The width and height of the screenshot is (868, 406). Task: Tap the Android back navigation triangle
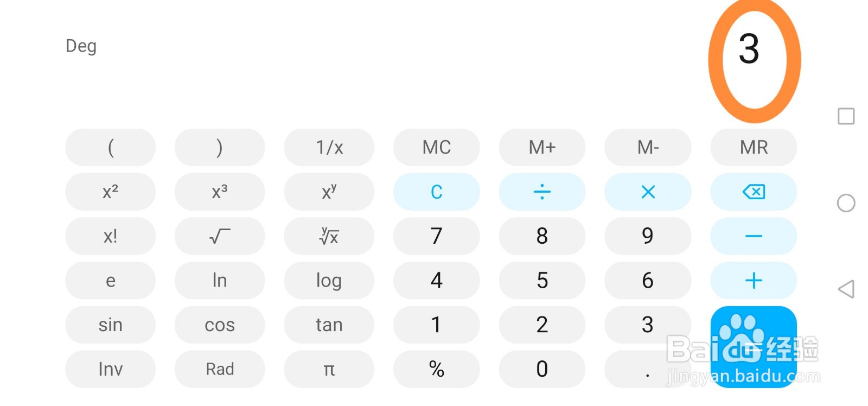(x=846, y=289)
